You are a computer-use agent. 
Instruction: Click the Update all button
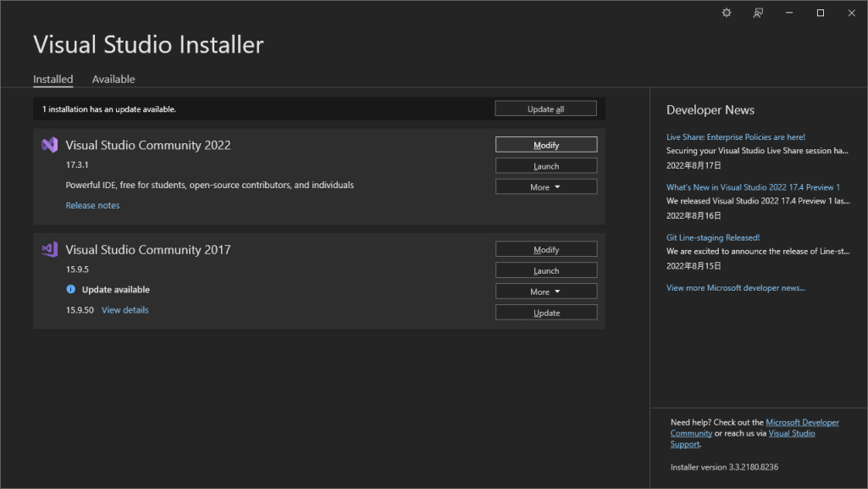(545, 108)
